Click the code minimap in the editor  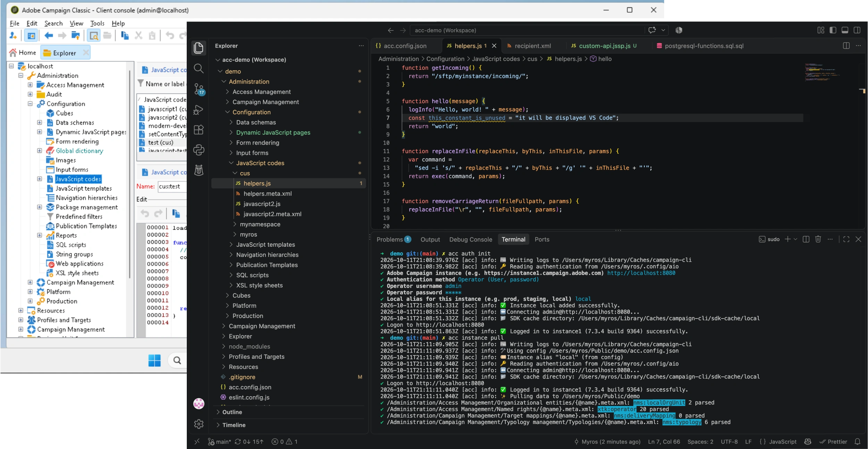(822, 72)
